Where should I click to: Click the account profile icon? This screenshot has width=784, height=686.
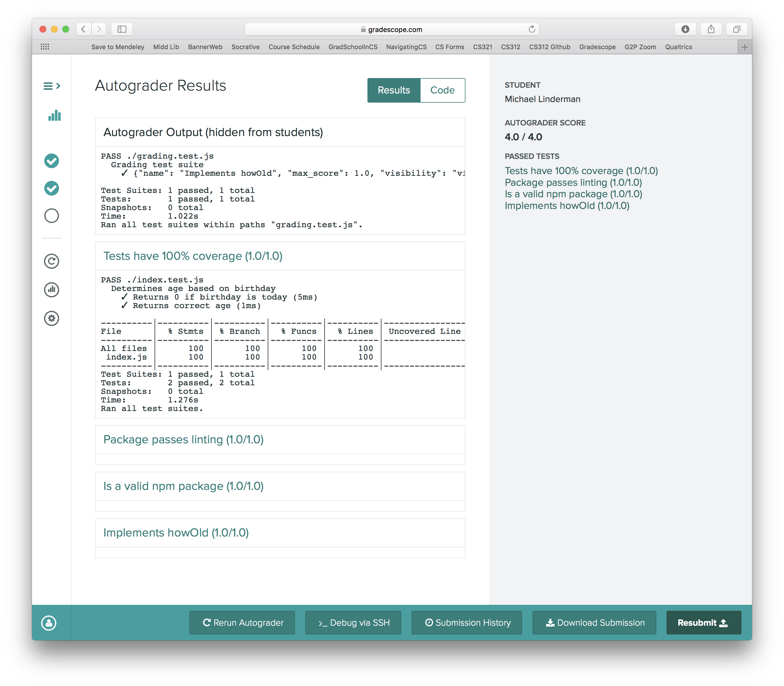(x=49, y=623)
